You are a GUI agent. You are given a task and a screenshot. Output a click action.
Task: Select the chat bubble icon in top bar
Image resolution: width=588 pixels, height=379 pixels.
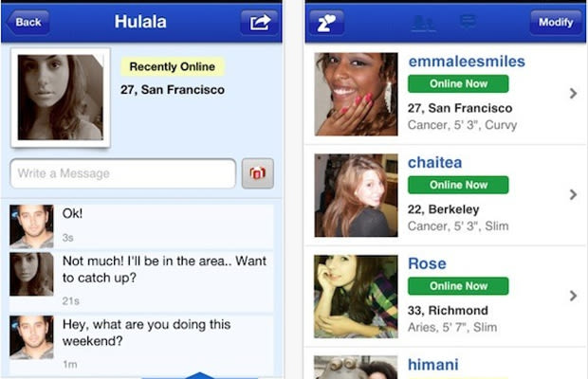(468, 21)
